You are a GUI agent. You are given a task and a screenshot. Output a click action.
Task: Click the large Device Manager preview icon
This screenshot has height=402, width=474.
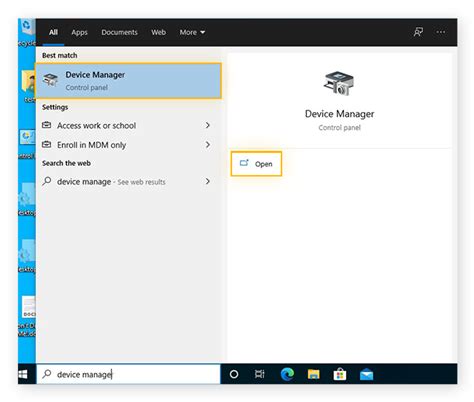pyautogui.click(x=339, y=83)
